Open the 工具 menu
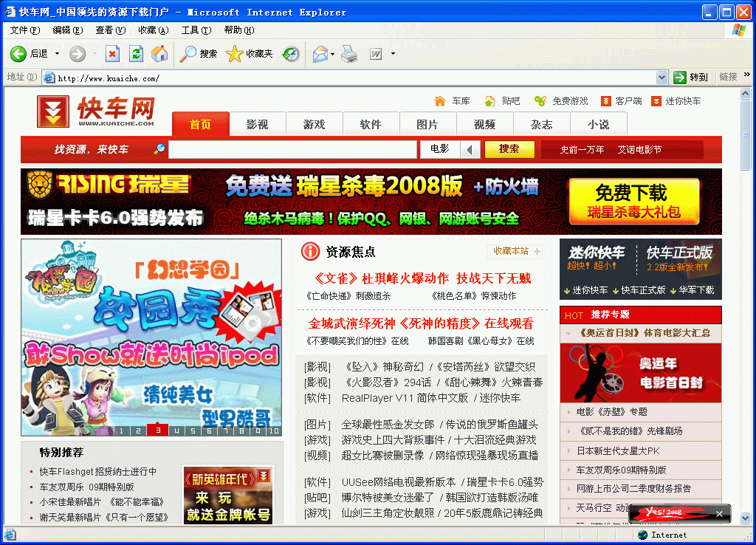 click(196, 30)
